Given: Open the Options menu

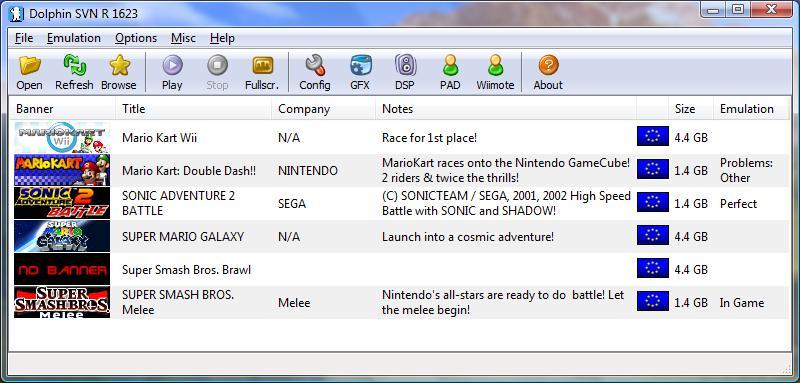Looking at the screenshot, I should click(x=136, y=38).
